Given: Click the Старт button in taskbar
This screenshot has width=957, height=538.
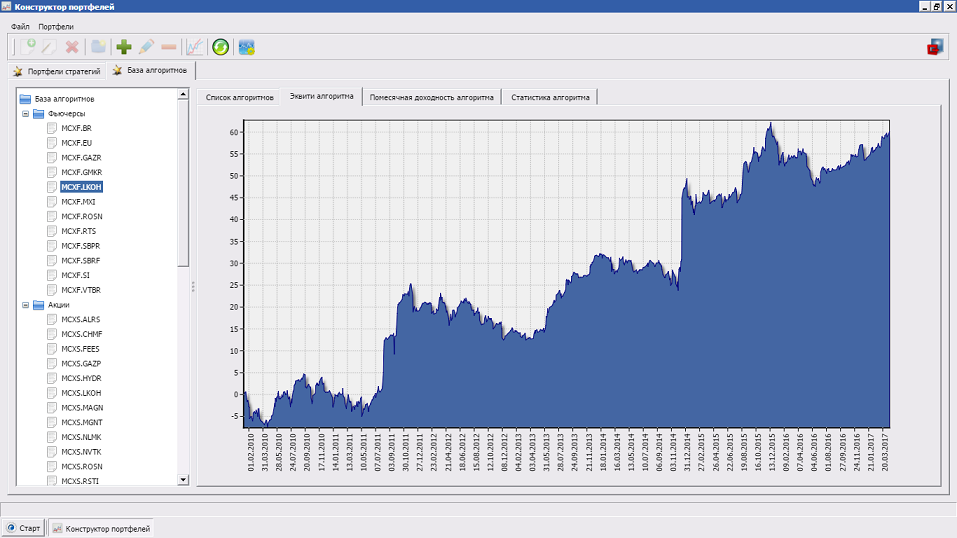Looking at the screenshot, I should click(24, 527).
